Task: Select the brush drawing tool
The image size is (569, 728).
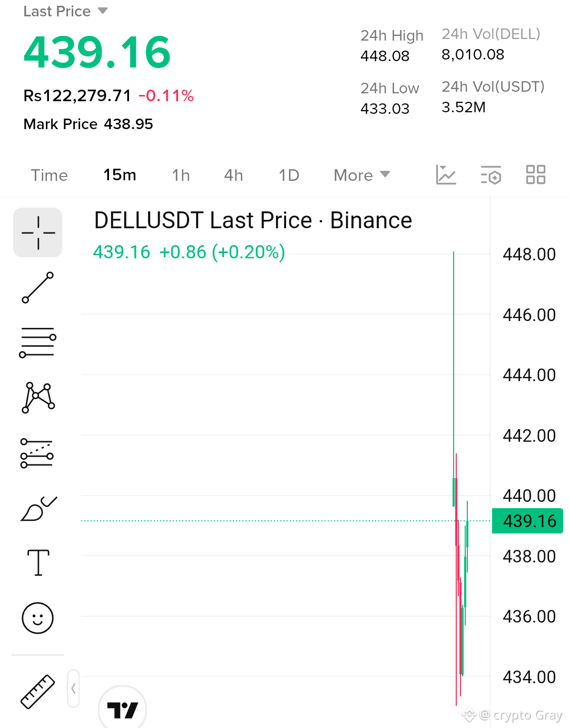Action: (x=38, y=509)
